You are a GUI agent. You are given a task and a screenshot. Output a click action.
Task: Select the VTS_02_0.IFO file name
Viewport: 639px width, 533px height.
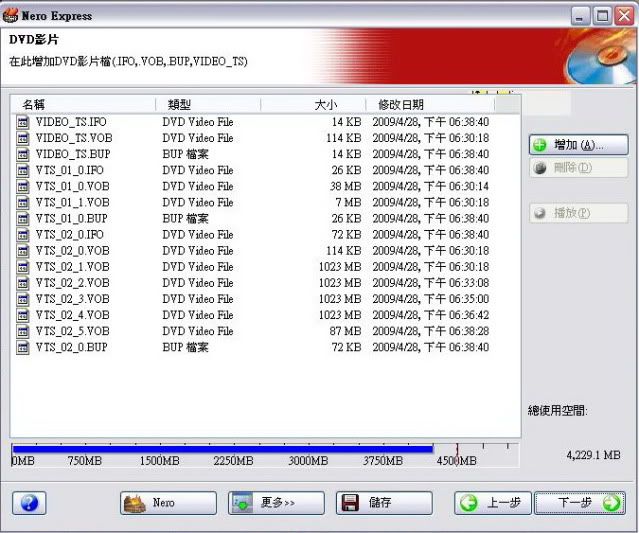(69, 235)
